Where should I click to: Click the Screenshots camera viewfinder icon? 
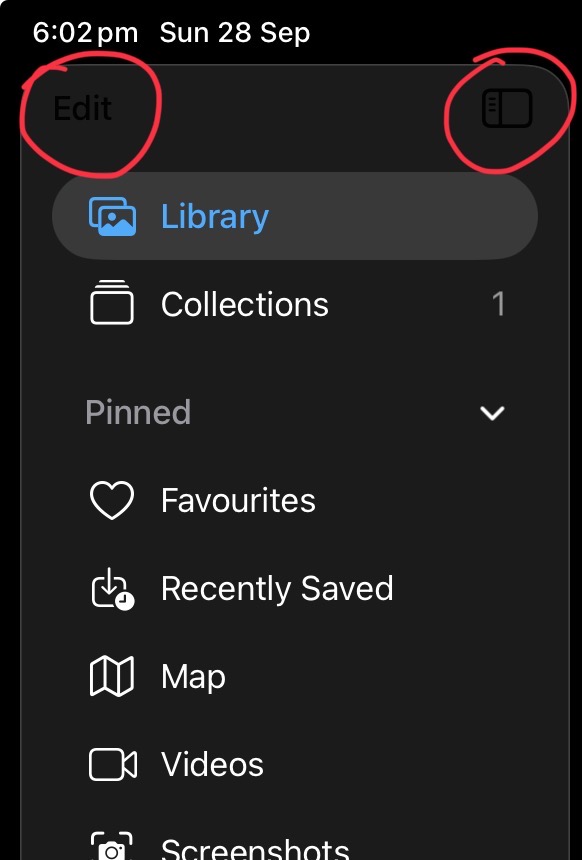click(112, 846)
